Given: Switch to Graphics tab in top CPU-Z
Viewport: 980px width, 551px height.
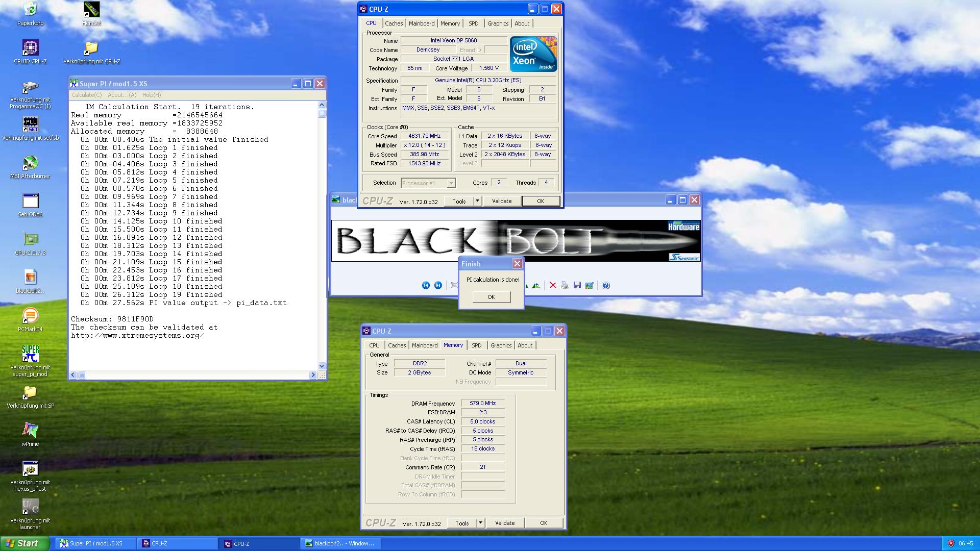Looking at the screenshot, I should point(498,23).
